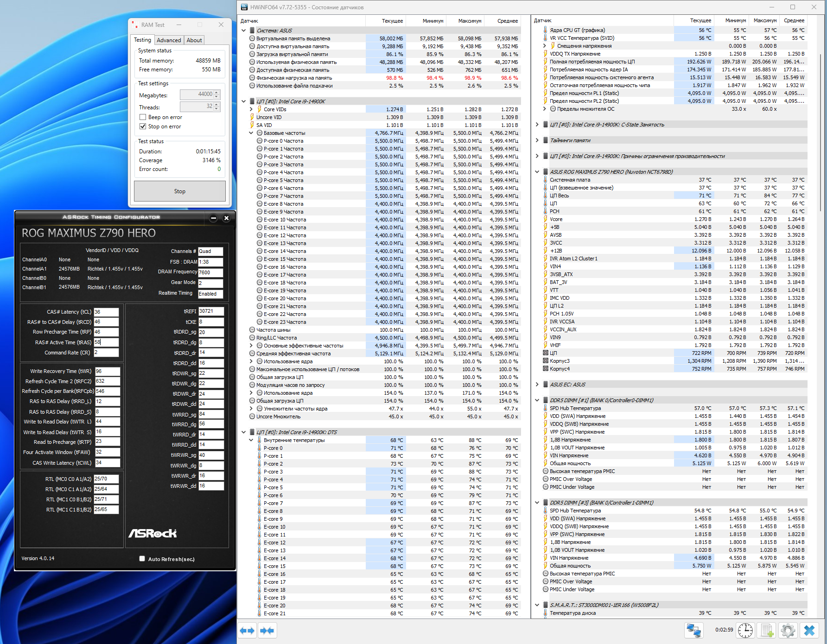Open the About tab in RAM Test
Viewport: 827px width, 644px height.
[x=194, y=40]
